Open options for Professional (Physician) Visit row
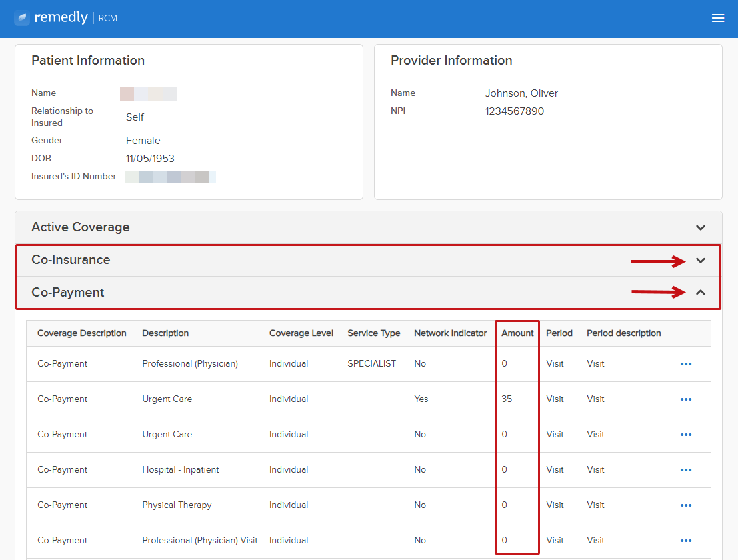The image size is (738, 560). pos(686,540)
